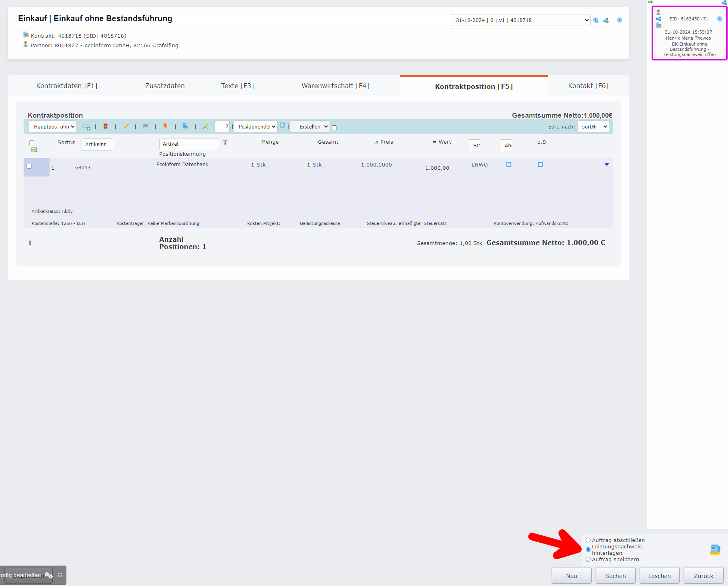Expand the --Erstellen- dropdown
The height and width of the screenshot is (586, 728).
click(x=310, y=126)
